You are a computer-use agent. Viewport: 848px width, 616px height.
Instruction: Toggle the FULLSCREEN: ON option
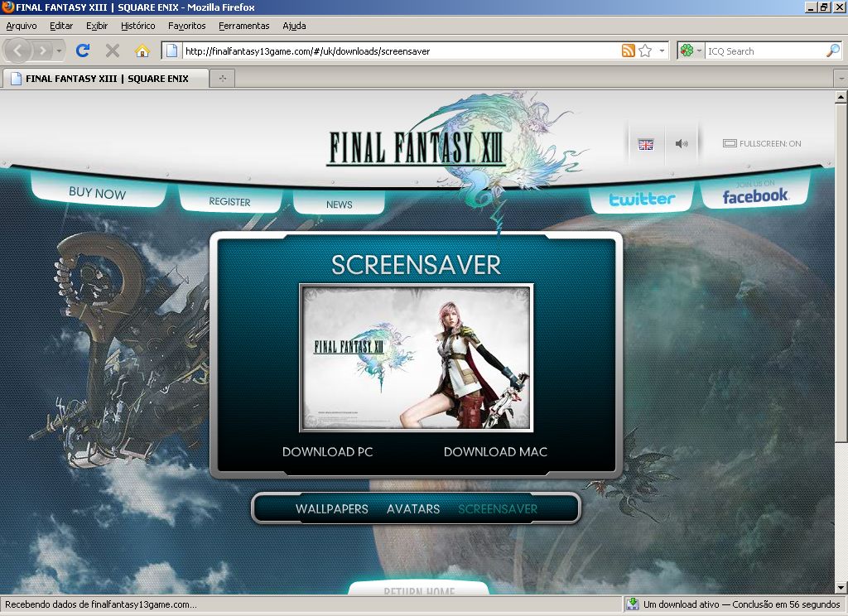(x=762, y=143)
